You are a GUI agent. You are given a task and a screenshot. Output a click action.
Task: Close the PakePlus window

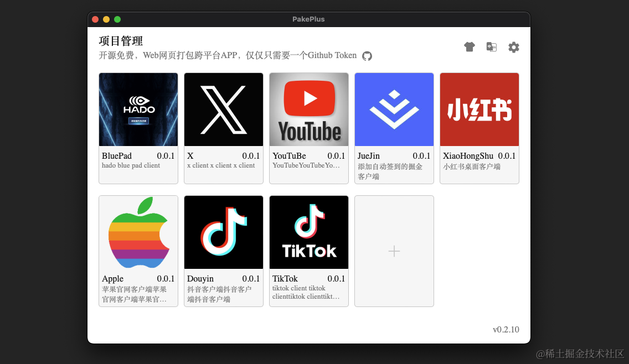pos(95,19)
